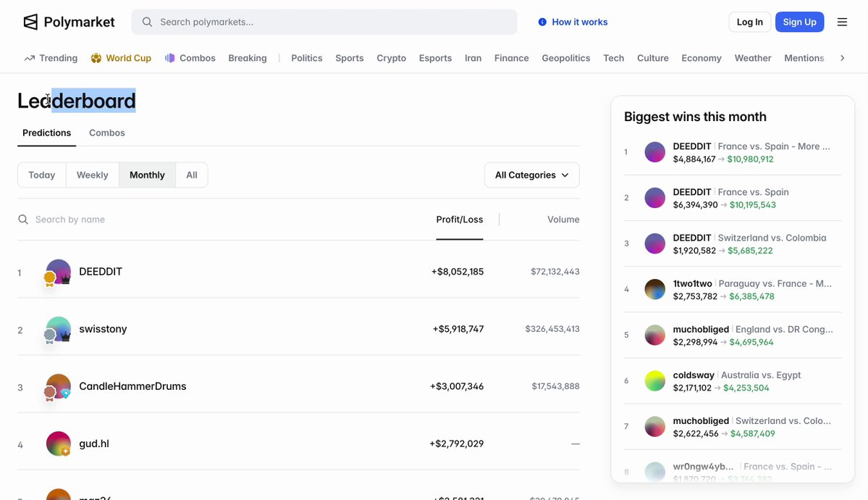Focus the Search polymarkets field

tap(324, 22)
